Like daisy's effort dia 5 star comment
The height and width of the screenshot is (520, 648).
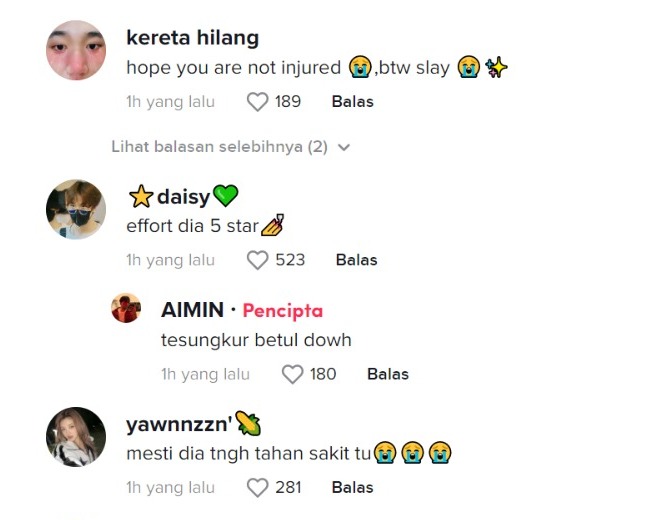pyautogui.click(x=258, y=260)
